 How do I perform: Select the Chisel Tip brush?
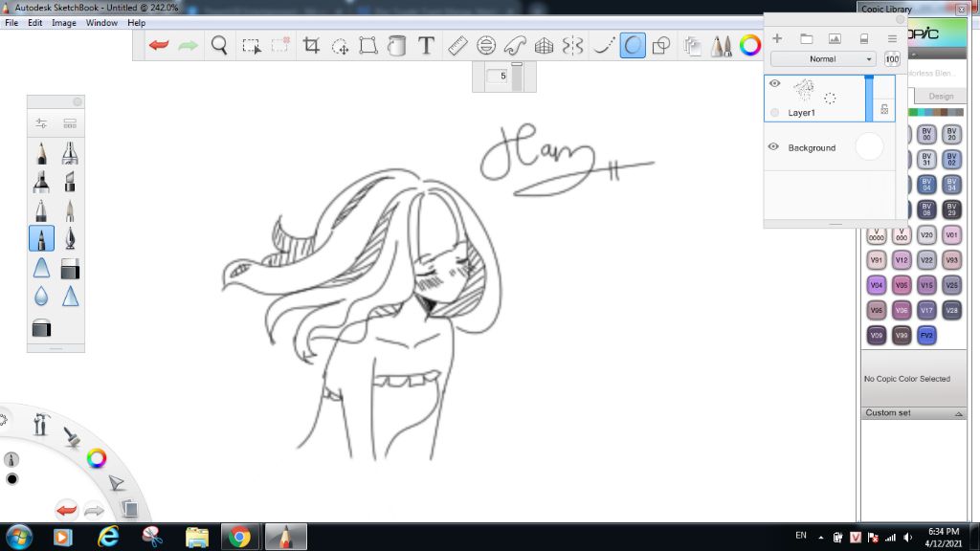(70, 182)
